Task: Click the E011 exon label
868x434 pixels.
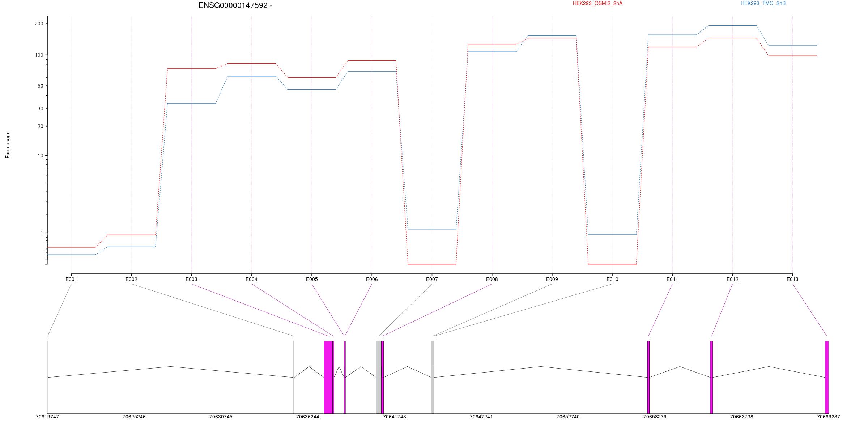Action: (672, 279)
